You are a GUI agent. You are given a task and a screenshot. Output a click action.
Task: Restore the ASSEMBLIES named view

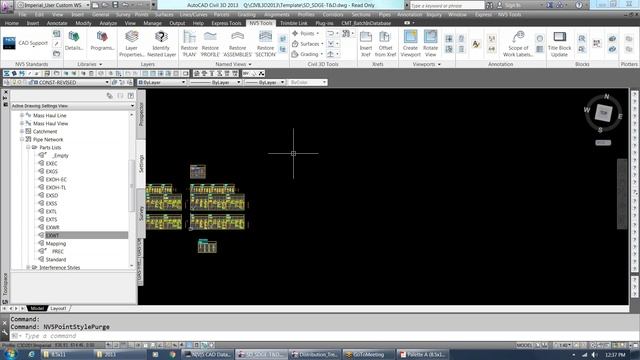click(238, 43)
